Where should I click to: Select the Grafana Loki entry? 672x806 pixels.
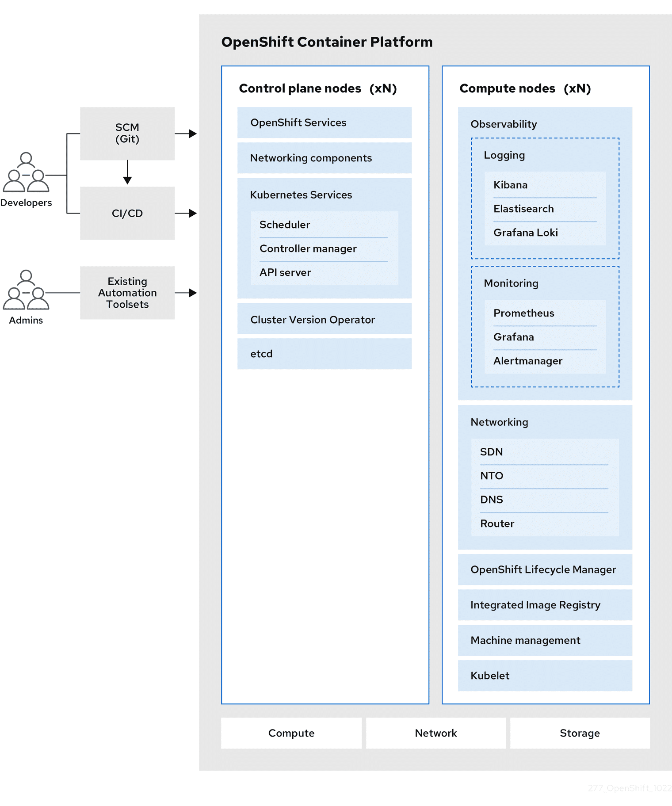[545, 233]
